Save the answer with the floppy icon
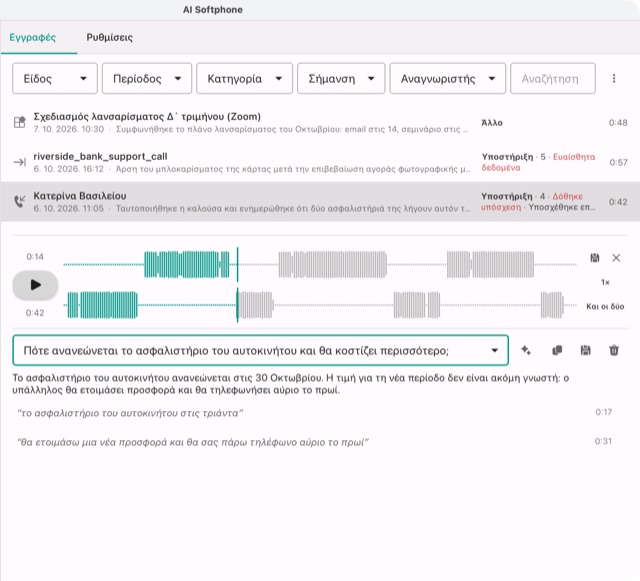This screenshot has width=640, height=581. [585, 350]
